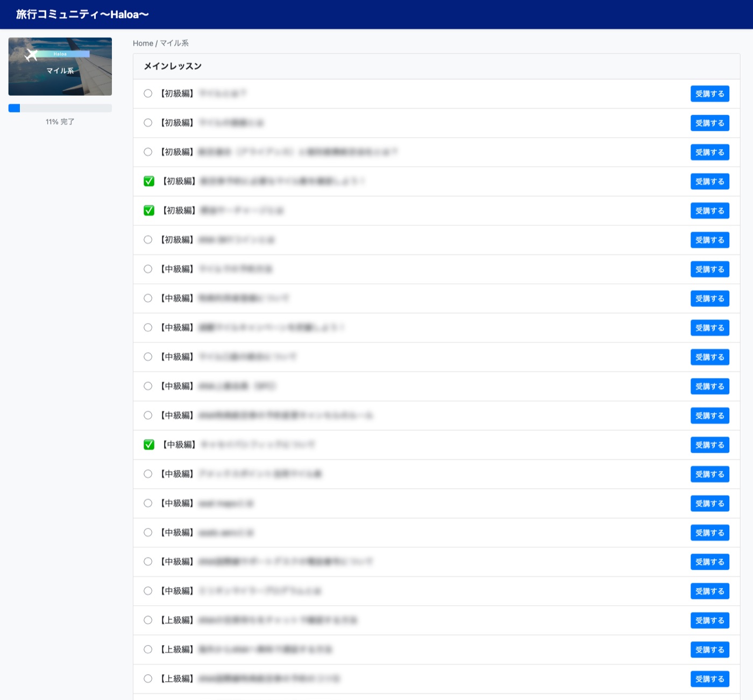Select the radio circle of the last 上級編 lesson
The height and width of the screenshot is (700, 753).
(148, 678)
